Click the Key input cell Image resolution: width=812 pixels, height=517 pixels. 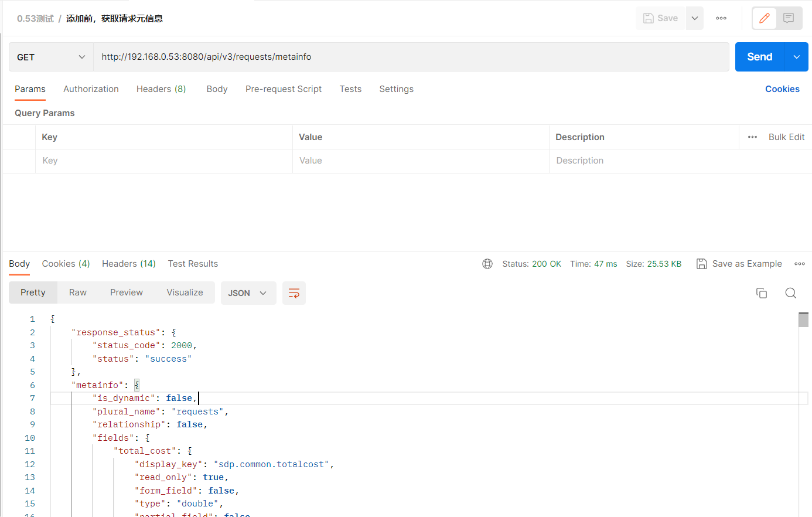tap(164, 161)
